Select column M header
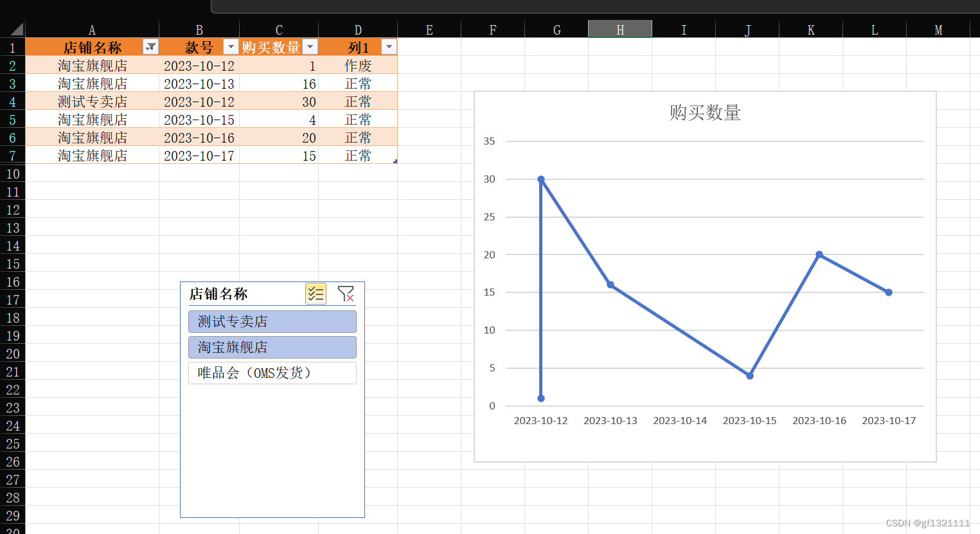 pyautogui.click(x=938, y=30)
